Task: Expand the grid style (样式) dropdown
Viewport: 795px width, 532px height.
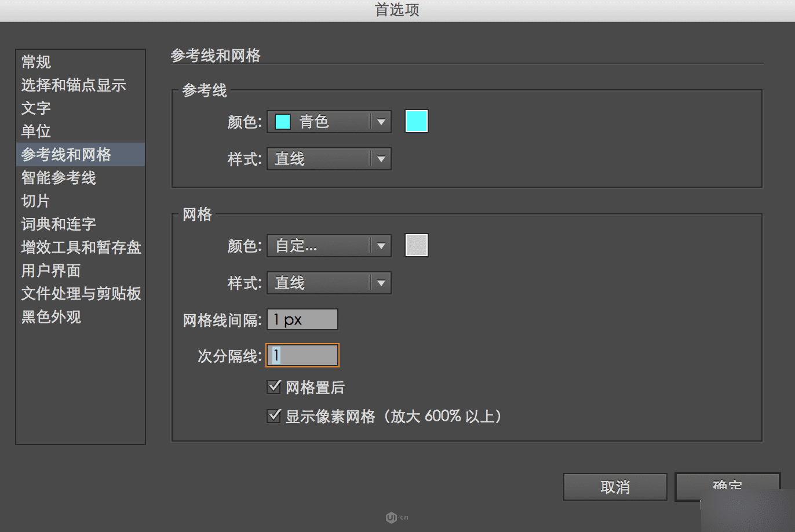Action: click(x=329, y=283)
